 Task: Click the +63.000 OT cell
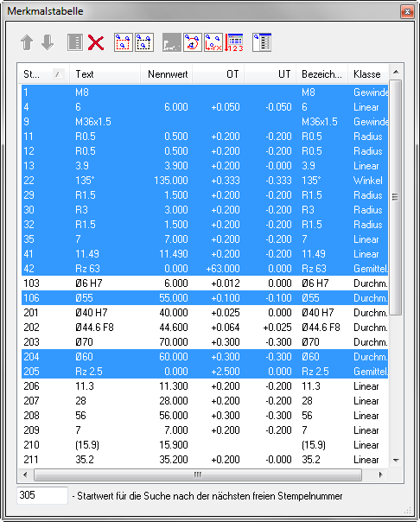[x=223, y=268]
